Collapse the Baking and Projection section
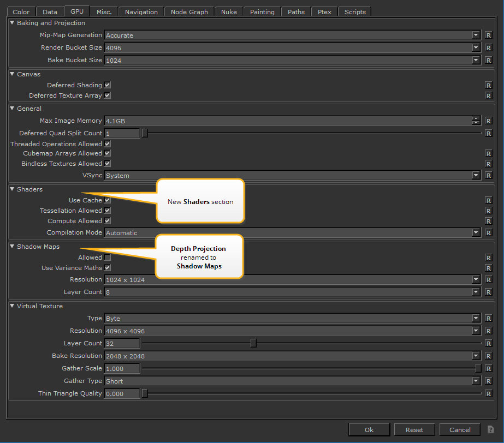This screenshot has width=504, height=443. (x=13, y=23)
